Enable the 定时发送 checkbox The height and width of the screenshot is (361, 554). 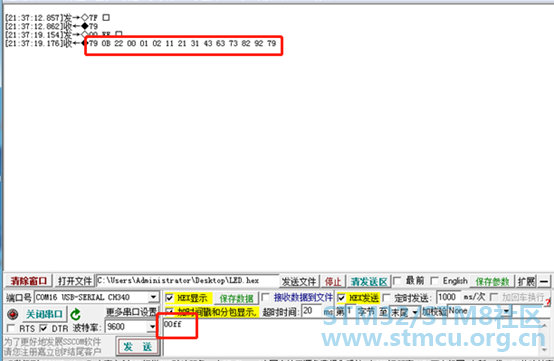[x=387, y=298]
